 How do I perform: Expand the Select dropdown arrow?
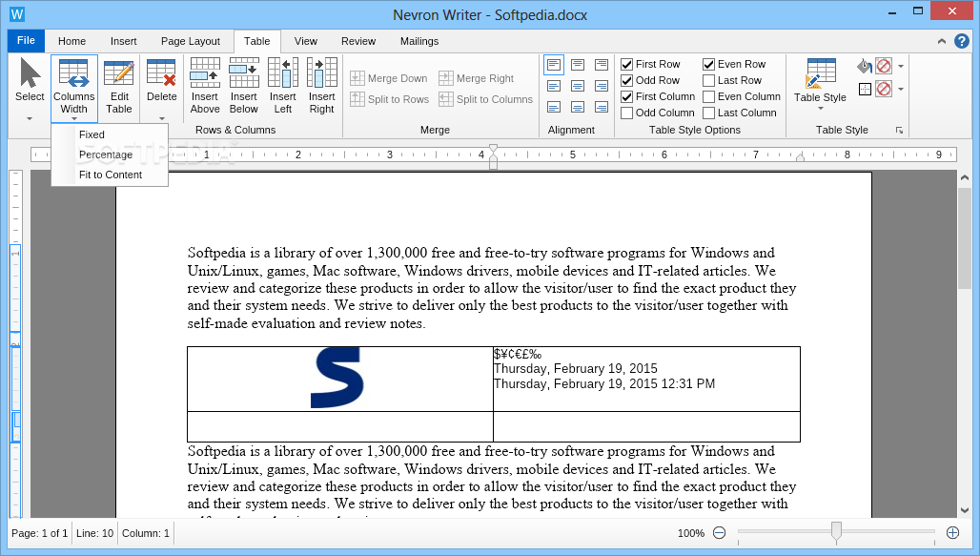tap(30, 118)
